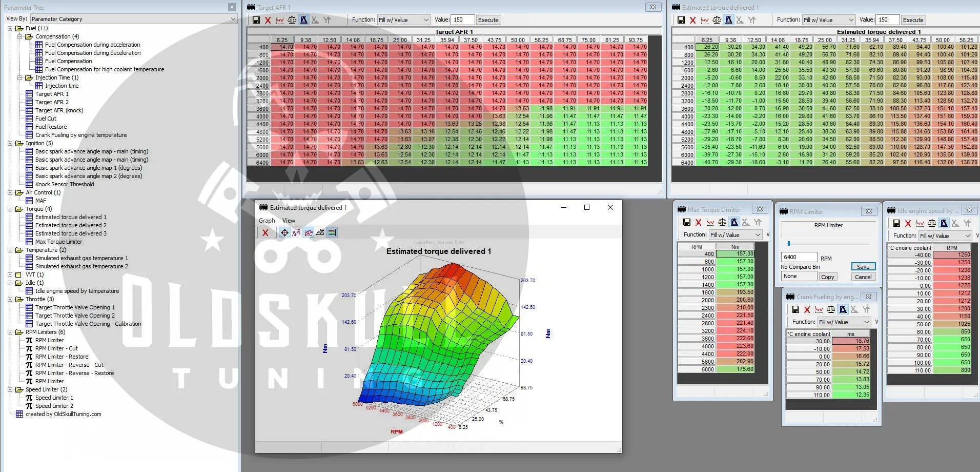Image resolution: width=980 pixels, height=472 pixels.
Task: Click the red X icon in 3D graph toolbar
Action: (265, 232)
